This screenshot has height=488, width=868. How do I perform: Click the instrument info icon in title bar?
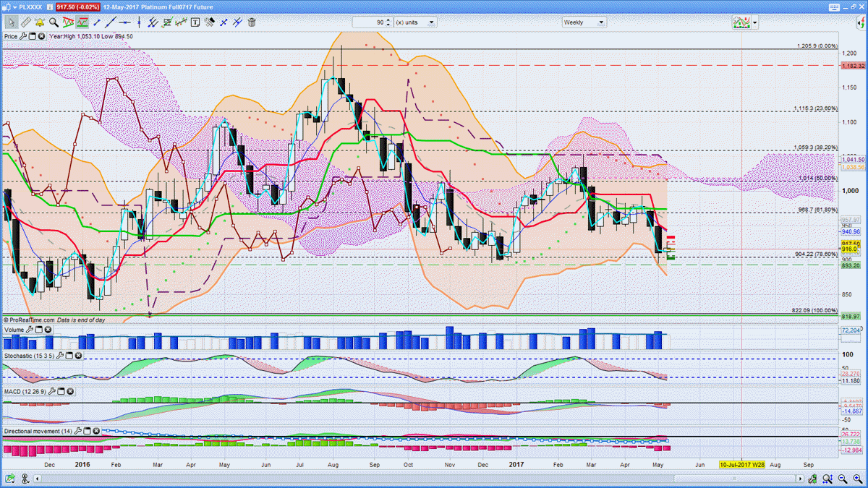point(49,4)
